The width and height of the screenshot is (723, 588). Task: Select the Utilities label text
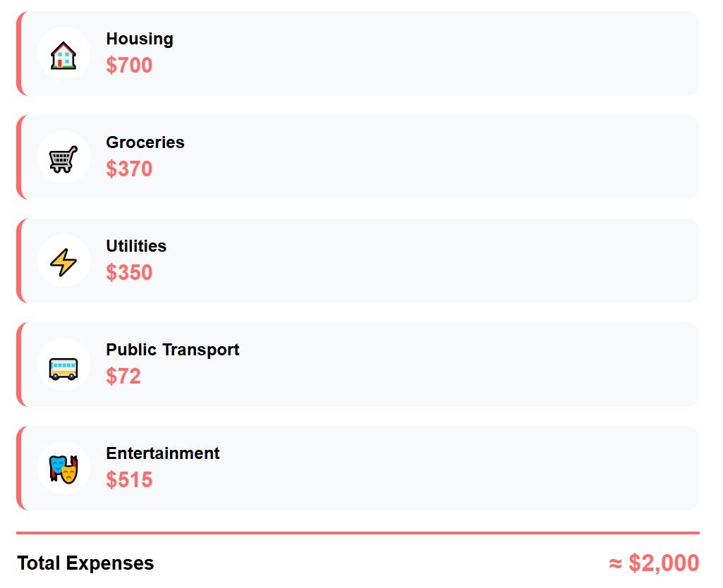pos(136,247)
